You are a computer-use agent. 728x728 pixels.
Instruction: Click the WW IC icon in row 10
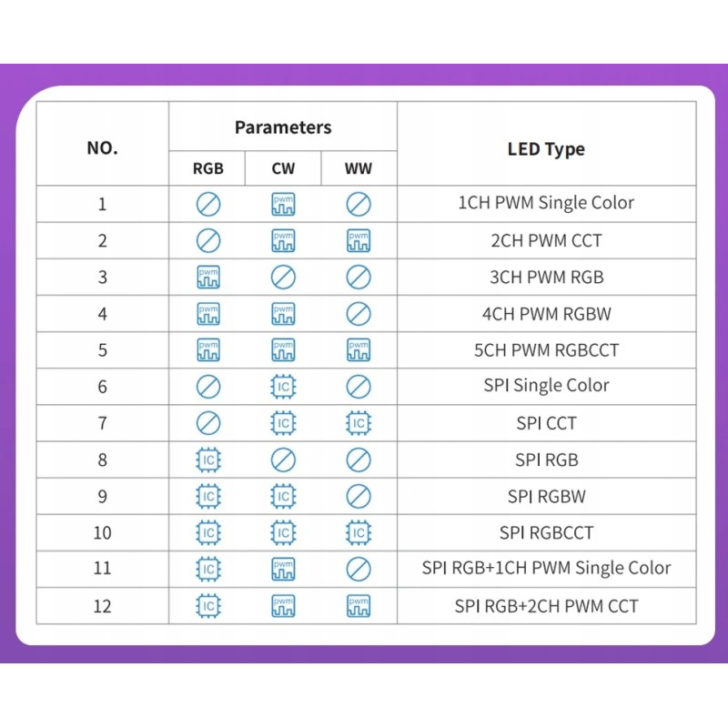pyautogui.click(x=359, y=532)
